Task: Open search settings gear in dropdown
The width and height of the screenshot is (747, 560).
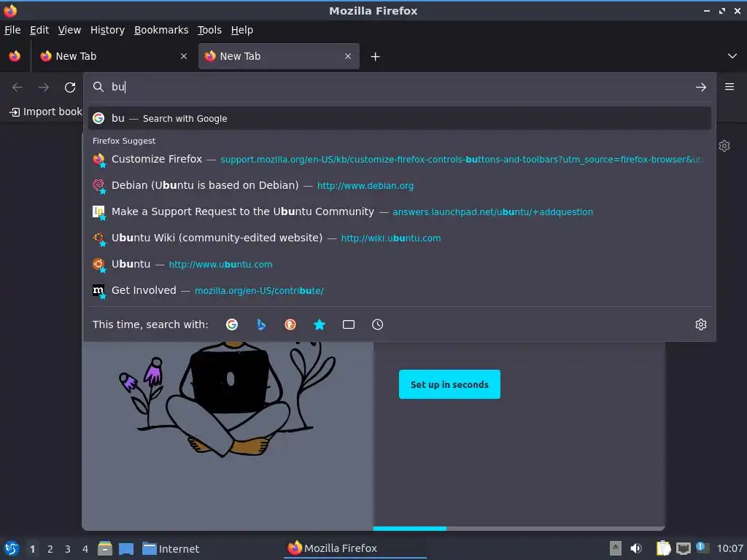Action: point(701,324)
